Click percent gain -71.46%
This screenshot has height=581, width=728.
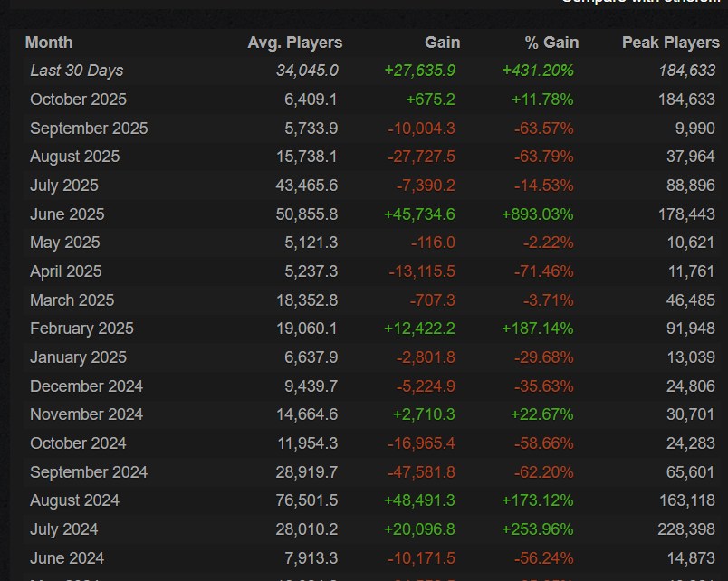543,271
